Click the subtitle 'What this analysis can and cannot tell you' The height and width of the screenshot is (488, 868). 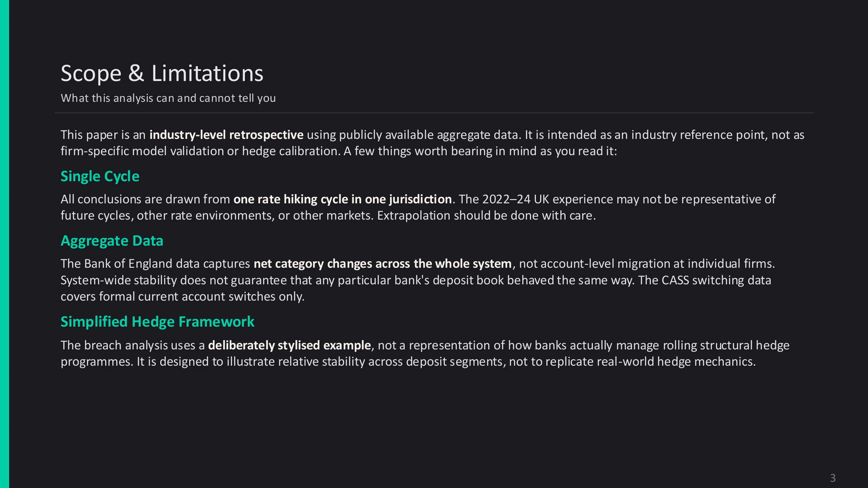[168, 98]
